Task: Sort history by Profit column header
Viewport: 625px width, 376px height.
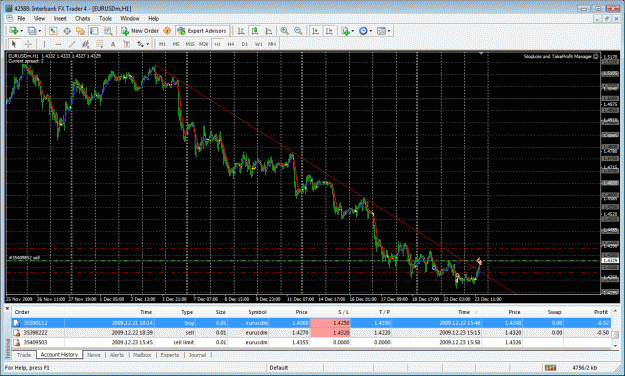Action: pos(601,312)
